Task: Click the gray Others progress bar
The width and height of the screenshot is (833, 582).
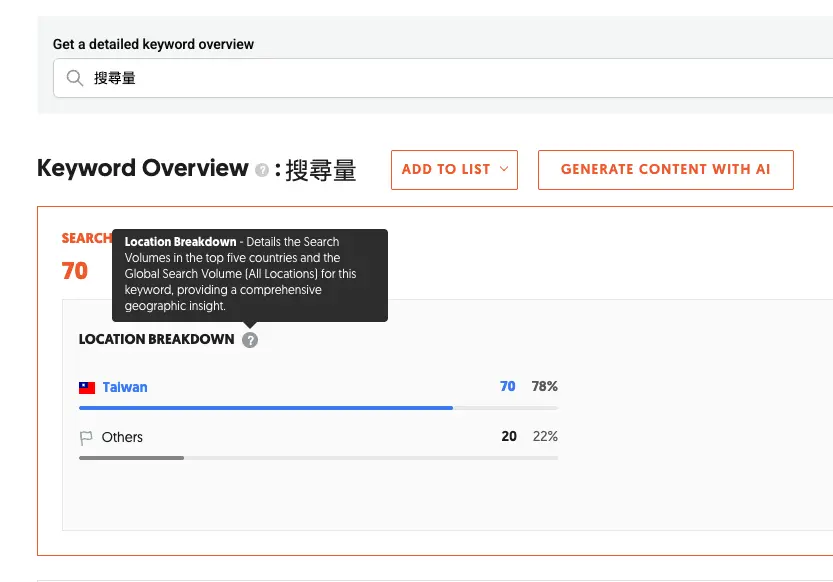Action: click(x=131, y=458)
